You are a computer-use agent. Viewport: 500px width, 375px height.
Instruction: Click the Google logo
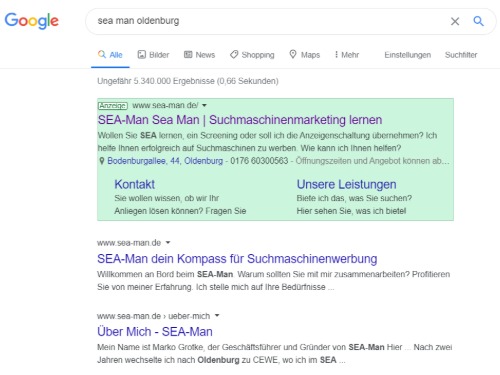click(32, 21)
